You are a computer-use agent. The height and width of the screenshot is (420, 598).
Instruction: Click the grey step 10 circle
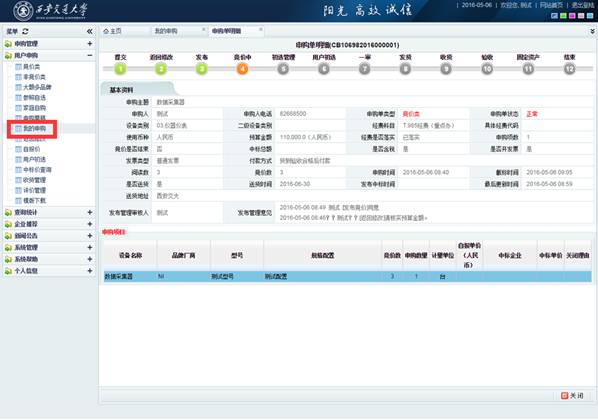click(x=487, y=69)
